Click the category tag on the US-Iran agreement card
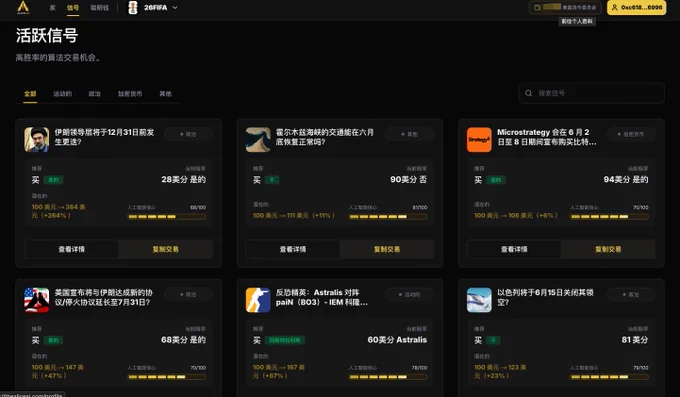Image resolution: width=680 pixels, height=397 pixels. (188, 295)
